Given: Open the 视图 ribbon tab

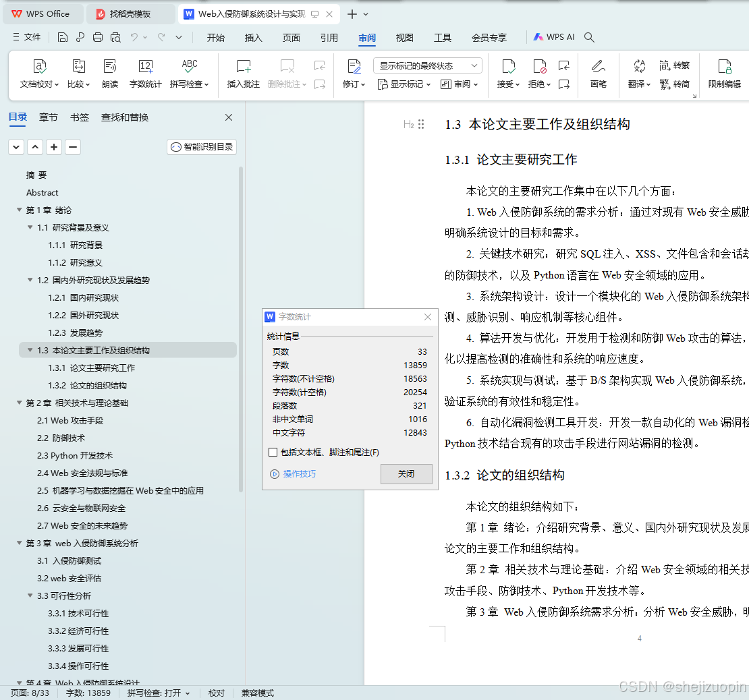Looking at the screenshot, I should click(x=405, y=38).
